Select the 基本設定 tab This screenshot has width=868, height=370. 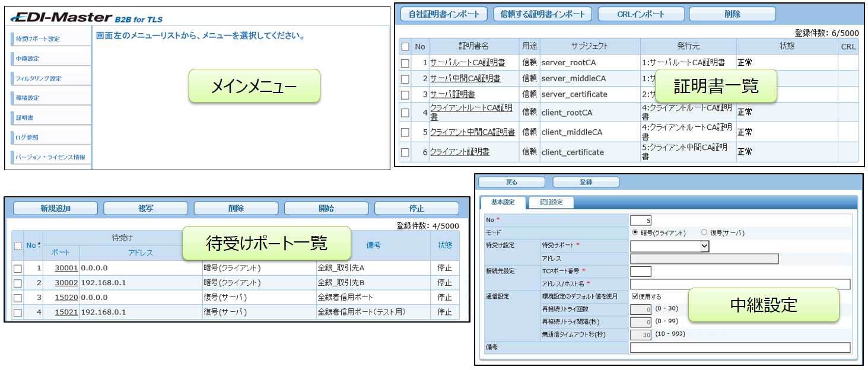(x=503, y=202)
